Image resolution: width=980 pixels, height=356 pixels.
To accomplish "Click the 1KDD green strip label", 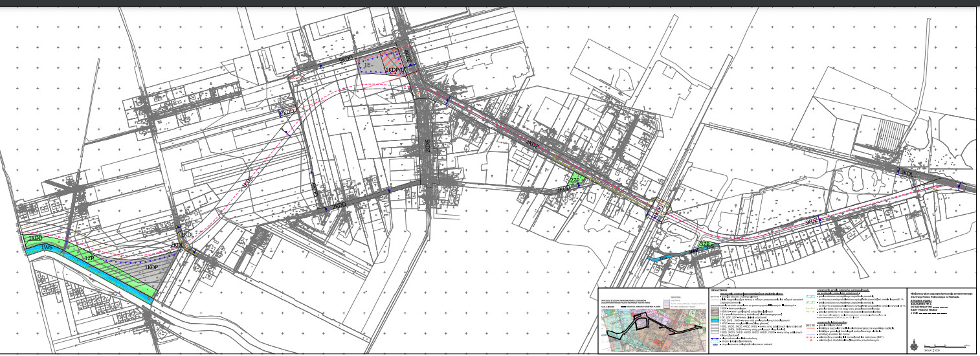I will tap(36, 239).
